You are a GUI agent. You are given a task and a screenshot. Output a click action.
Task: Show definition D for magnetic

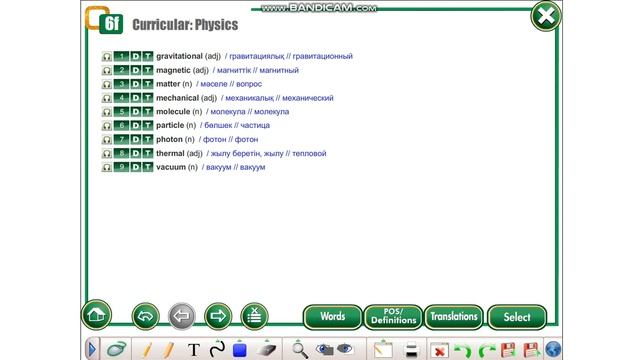click(x=136, y=70)
